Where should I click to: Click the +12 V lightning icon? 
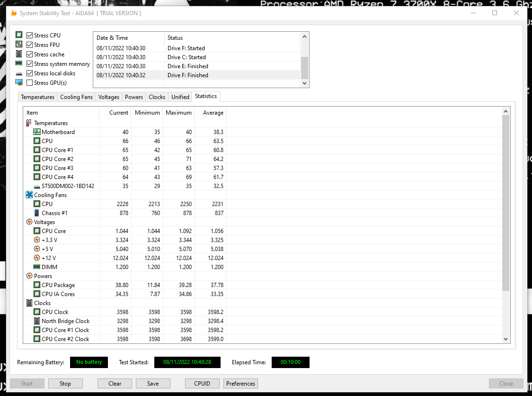36,257
